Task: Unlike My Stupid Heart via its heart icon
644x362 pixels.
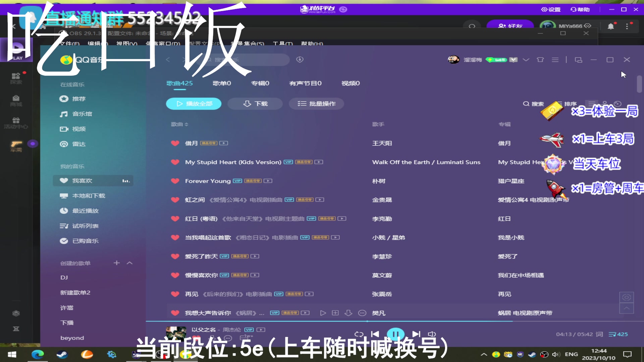Action: click(175, 162)
